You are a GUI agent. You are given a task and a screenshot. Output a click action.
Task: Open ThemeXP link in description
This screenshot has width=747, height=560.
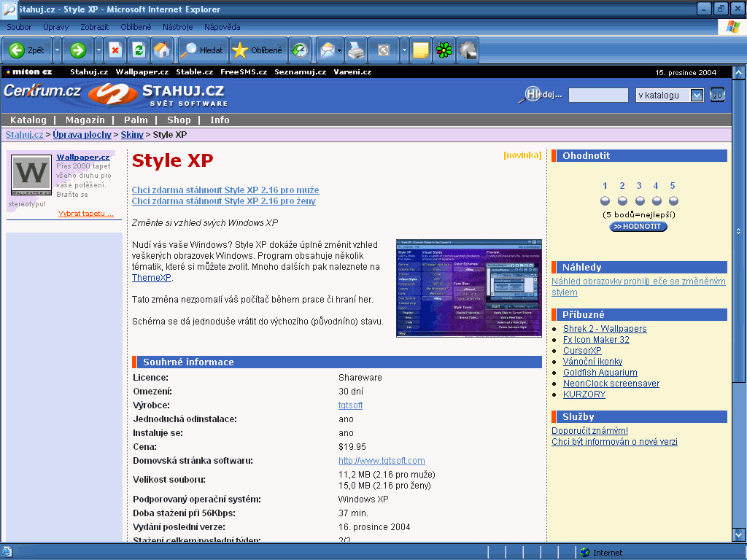click(x=152, y=278)
